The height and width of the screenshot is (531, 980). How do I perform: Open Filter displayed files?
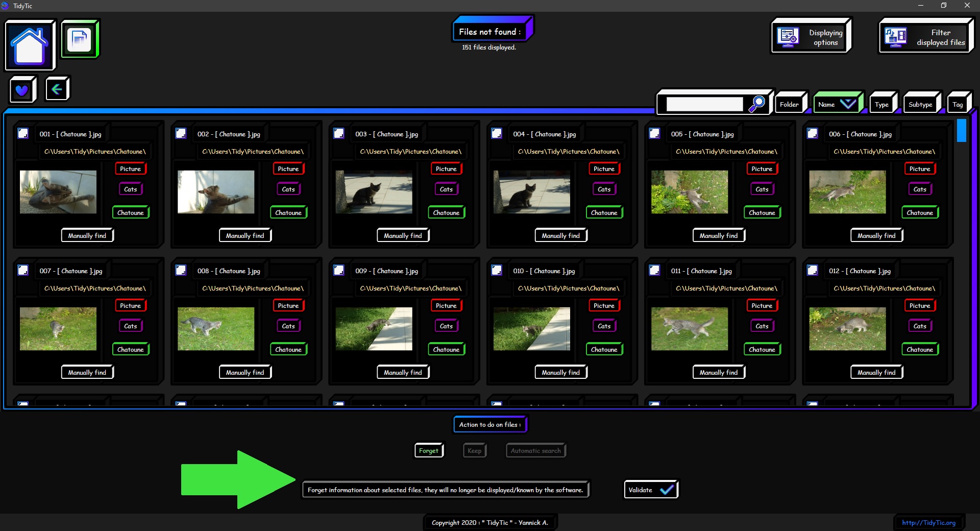925,37
